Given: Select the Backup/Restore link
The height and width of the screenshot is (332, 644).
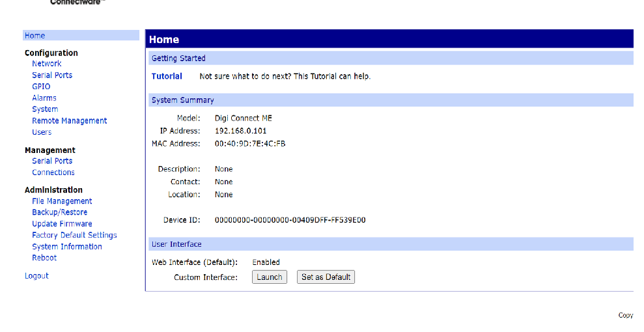Looking at the screenshot, I should 59,212.
